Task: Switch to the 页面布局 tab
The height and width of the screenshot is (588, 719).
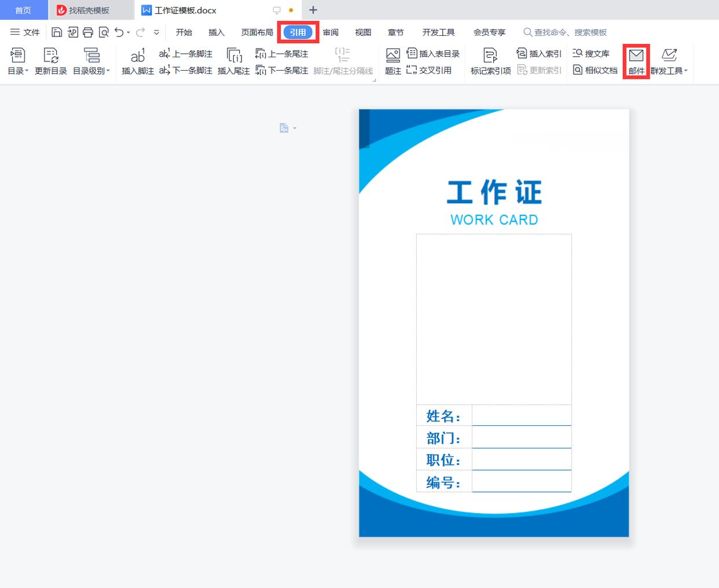Action: (257, 32)
